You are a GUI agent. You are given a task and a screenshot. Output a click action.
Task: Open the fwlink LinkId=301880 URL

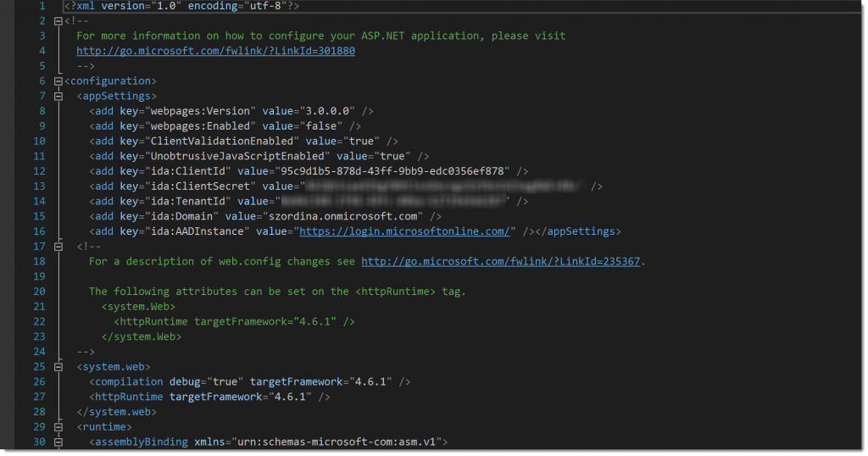coord(215,51)
